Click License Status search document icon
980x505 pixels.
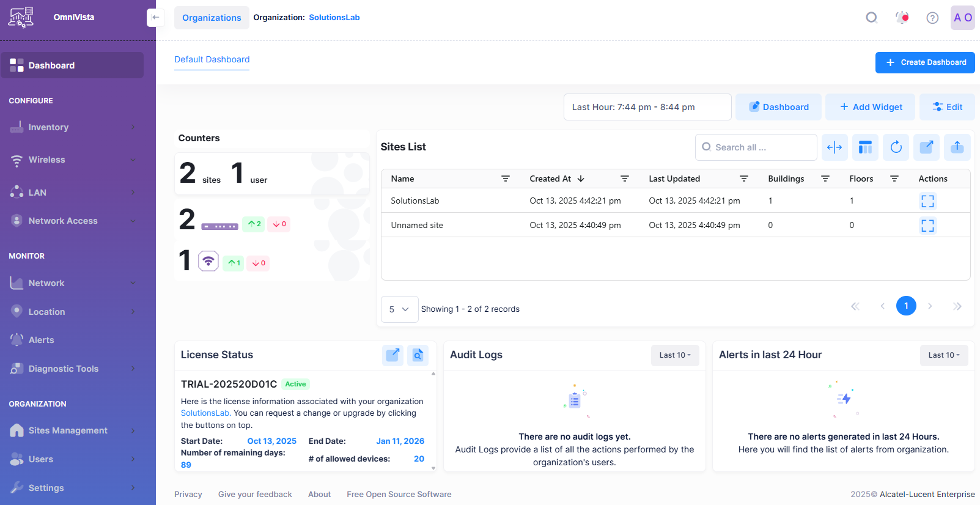coord(418,355)
